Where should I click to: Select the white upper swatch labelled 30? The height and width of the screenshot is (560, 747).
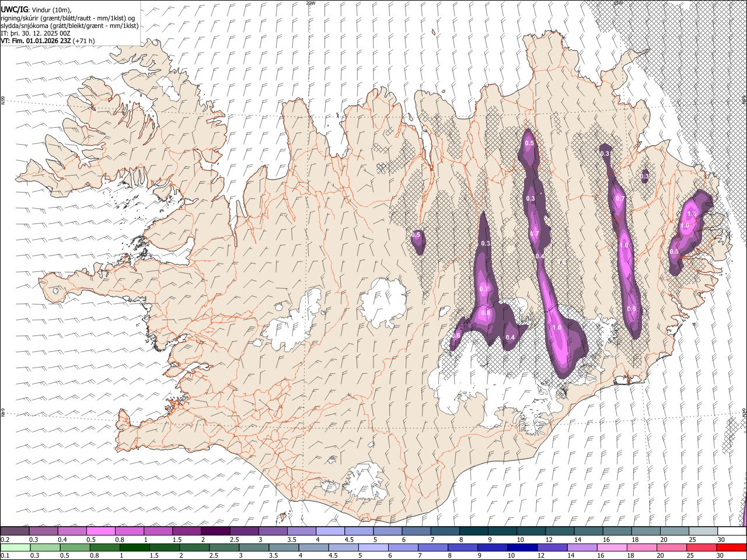(x=732, y=531)
